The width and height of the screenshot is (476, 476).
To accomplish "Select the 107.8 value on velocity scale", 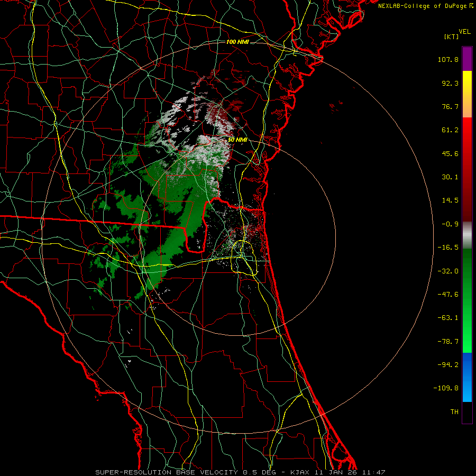I will pyautogui.click(x=448, y=59).
